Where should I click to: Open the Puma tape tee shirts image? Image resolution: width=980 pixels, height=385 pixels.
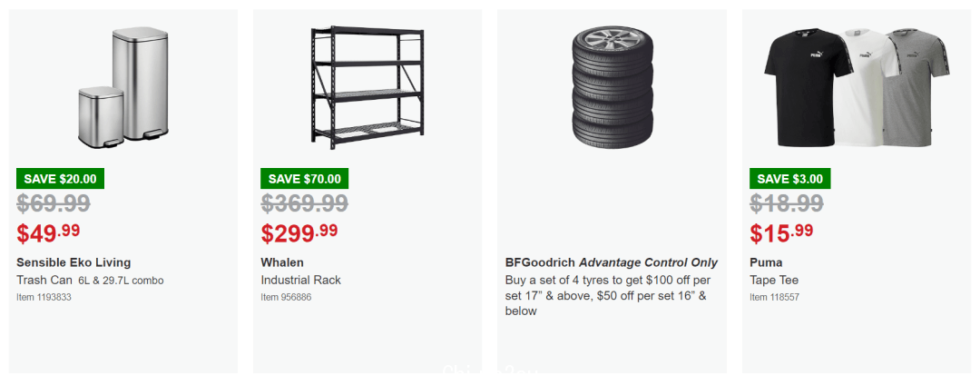coord(857,87)
